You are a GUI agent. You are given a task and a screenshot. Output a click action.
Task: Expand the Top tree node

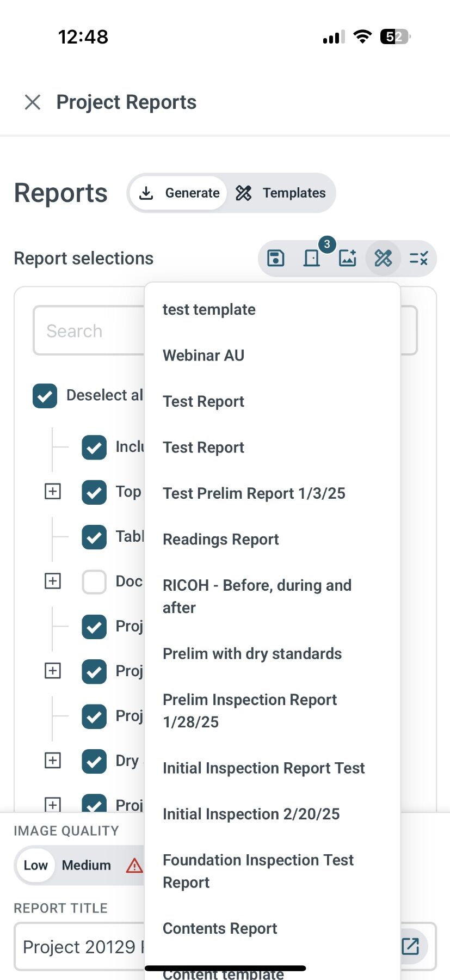(x=52, y=492)
